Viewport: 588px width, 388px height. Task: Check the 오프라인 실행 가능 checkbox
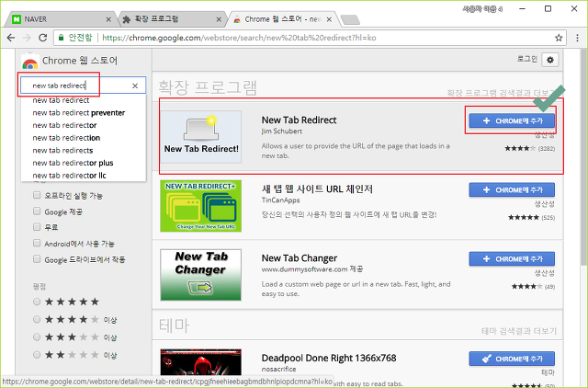pyautogui.click(x=37, y=195)
